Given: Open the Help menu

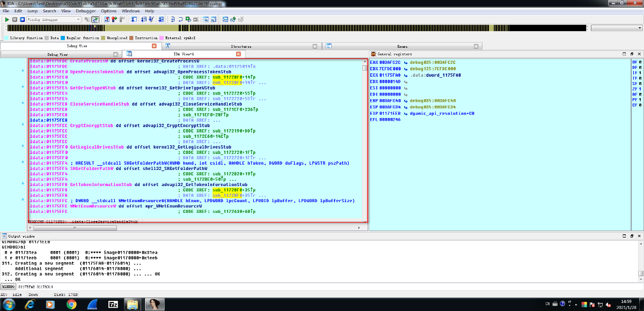Looking at the screenshot, I should [150, 11].
